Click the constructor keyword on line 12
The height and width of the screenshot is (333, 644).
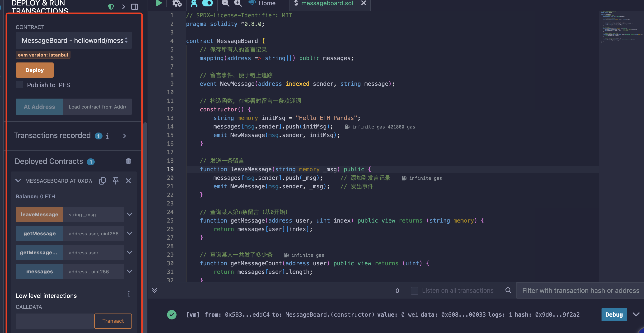[x=218, y=109]
